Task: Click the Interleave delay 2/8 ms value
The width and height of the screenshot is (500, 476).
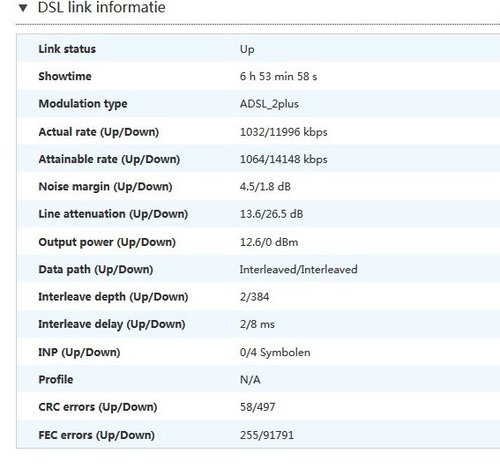Action: click(257, 324)
